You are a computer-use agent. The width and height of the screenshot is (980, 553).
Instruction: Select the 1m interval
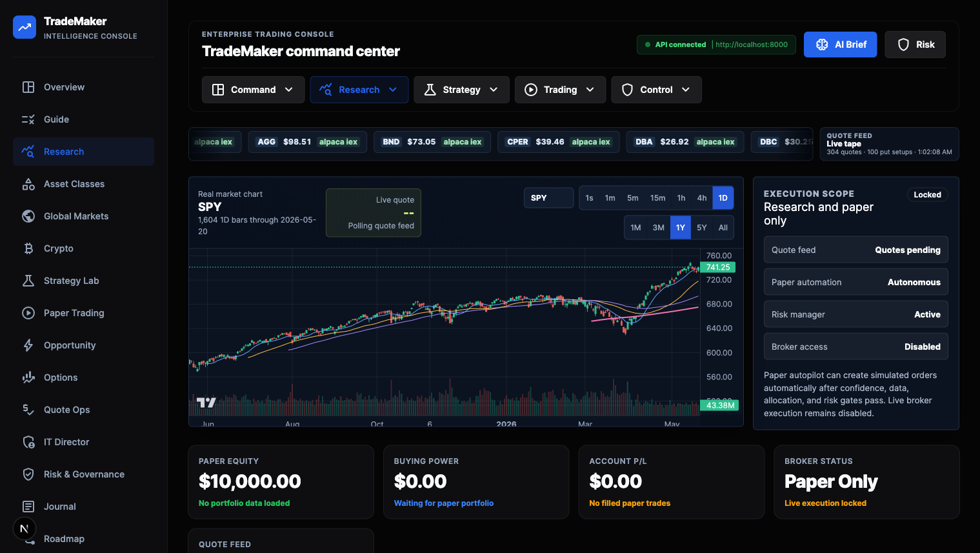[x=610, y=198]
